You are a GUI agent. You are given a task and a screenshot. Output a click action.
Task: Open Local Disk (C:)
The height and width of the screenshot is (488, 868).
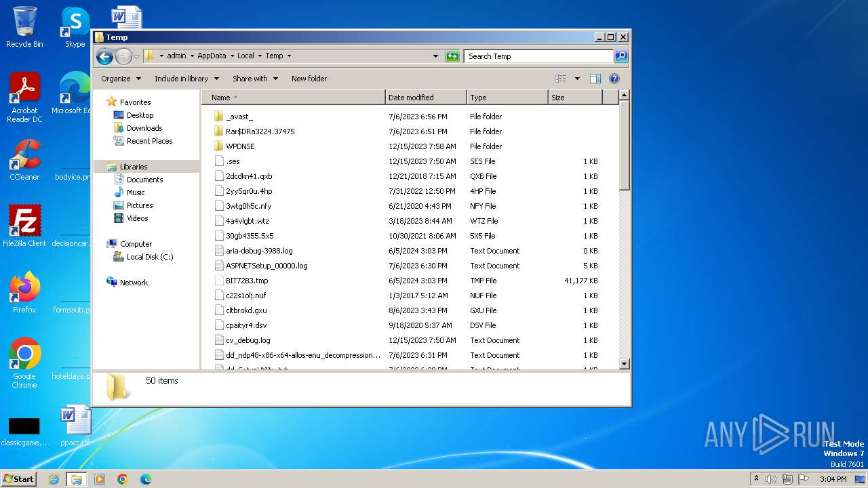coord(149,257)
